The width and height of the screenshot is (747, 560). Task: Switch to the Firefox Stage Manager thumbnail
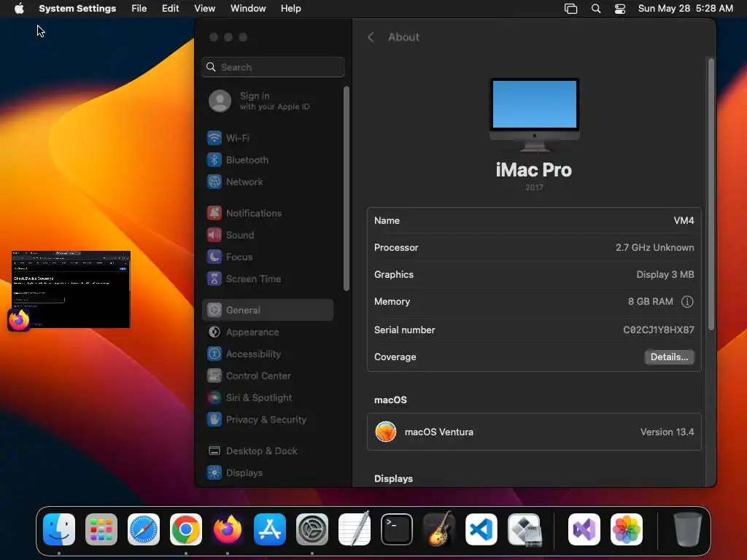(x=71, y=289)
